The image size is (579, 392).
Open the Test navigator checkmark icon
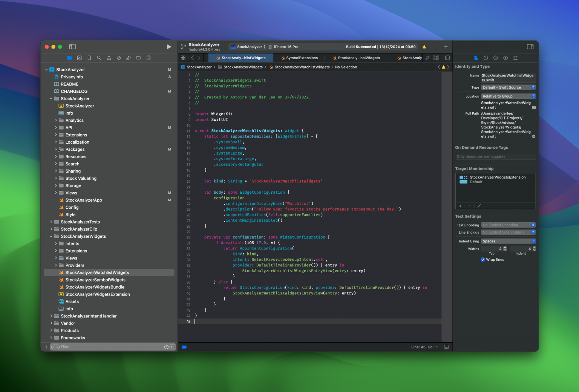click(x=119, y=58)
